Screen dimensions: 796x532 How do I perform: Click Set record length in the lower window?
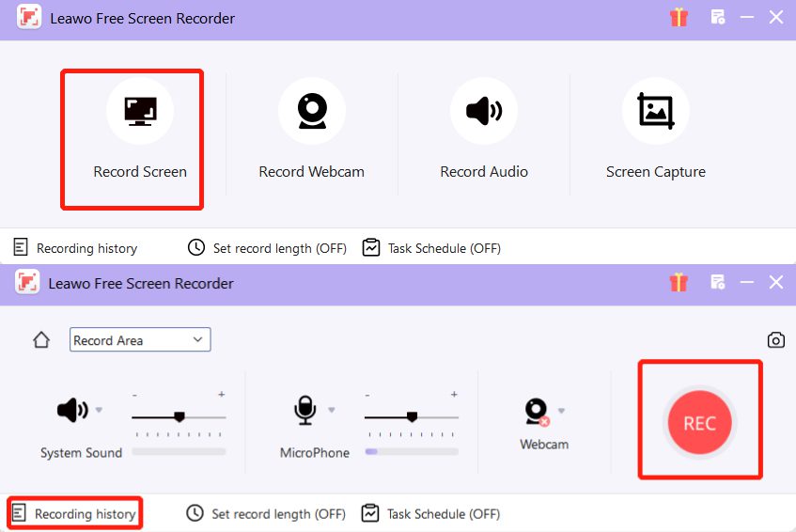point(266,514)
